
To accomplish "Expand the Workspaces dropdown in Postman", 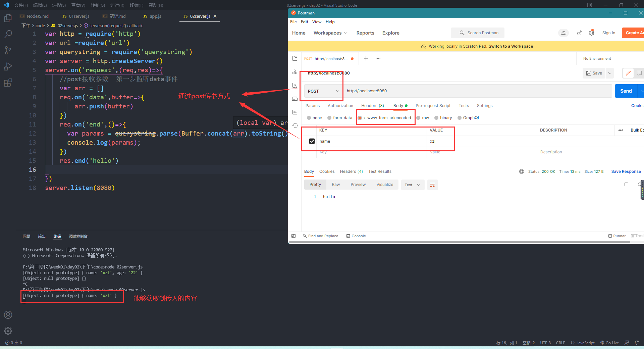I will (x=330, y=33).
